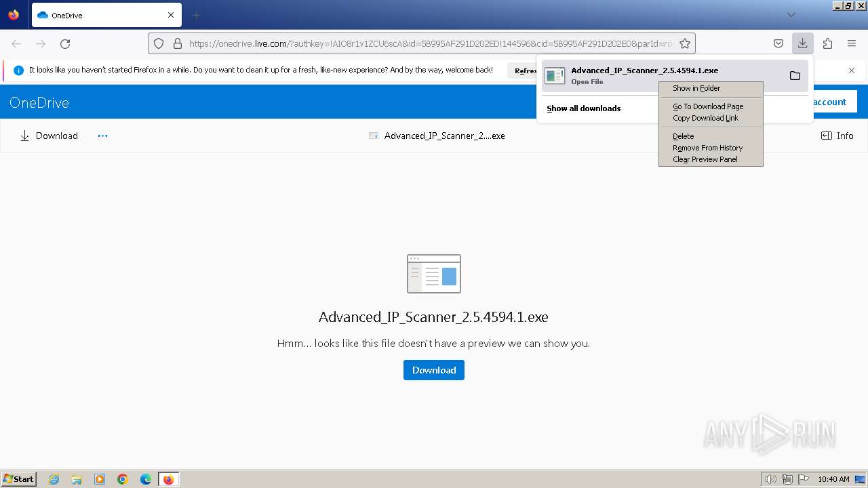Open the Info pane
The image size is (868, 488).
pos(837,136)
